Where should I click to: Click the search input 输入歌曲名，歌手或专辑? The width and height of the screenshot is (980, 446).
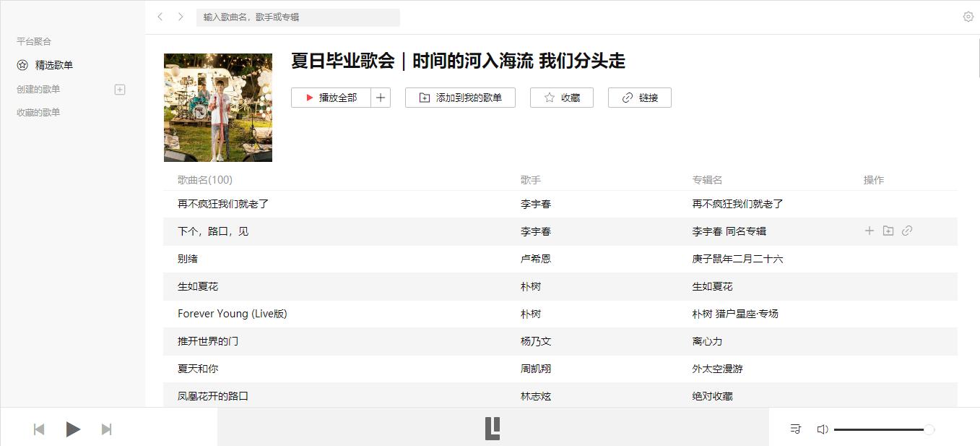tap(298, 17)
